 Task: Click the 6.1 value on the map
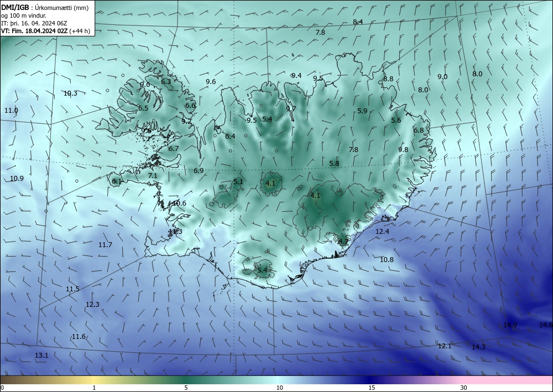[x=117, y=181]
